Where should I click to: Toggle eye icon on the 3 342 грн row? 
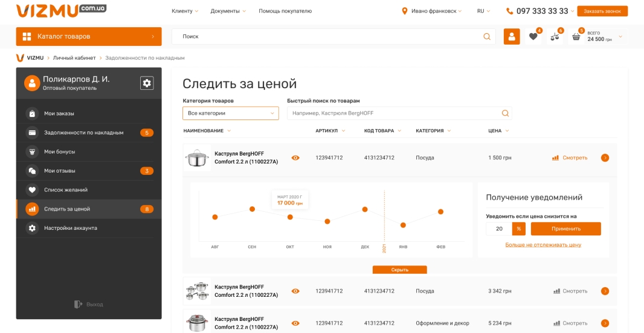coord(295,291)
